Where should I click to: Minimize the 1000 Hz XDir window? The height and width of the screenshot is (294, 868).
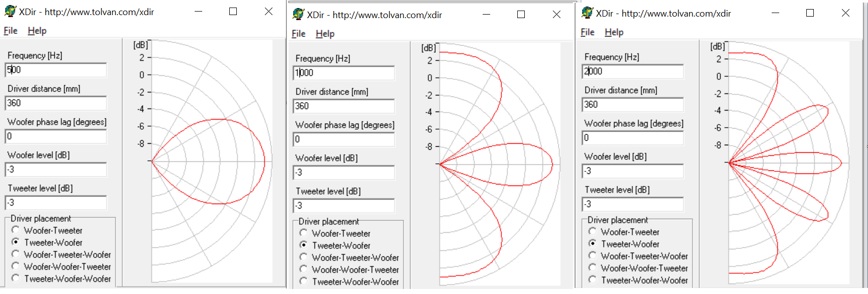[x=486, y=14]
